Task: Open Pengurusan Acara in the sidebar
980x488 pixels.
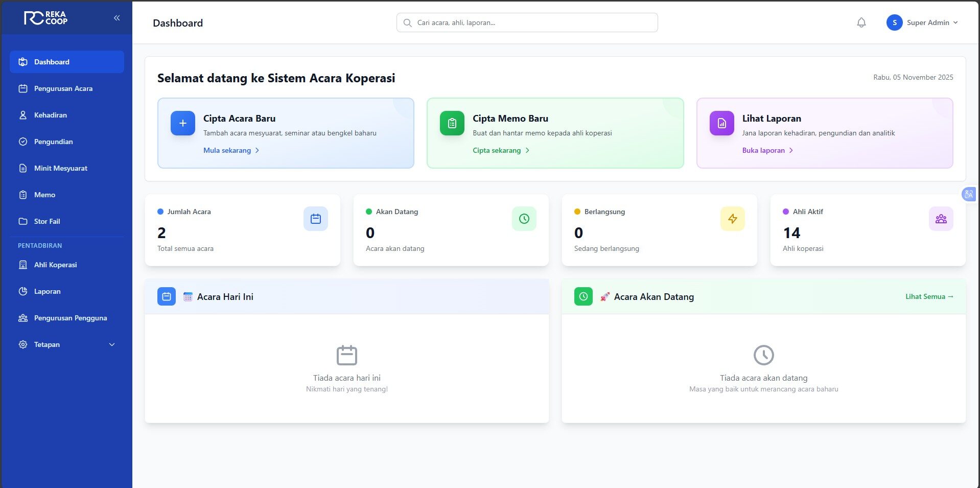Action: click(63, 88)
